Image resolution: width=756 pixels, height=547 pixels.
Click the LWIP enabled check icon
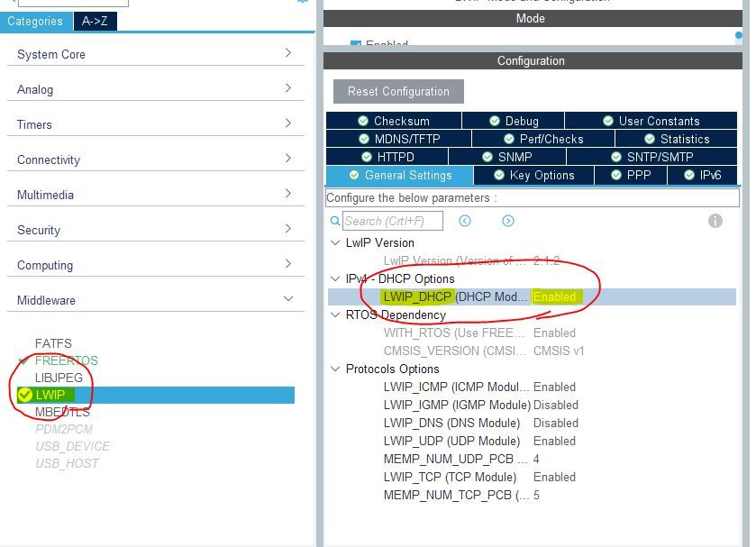24,395
